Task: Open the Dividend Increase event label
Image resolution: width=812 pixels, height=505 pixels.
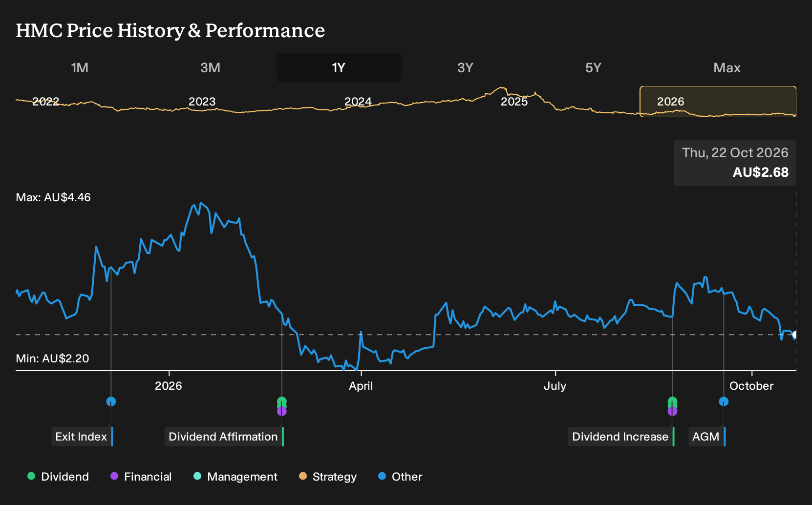Action: [621, 437]
